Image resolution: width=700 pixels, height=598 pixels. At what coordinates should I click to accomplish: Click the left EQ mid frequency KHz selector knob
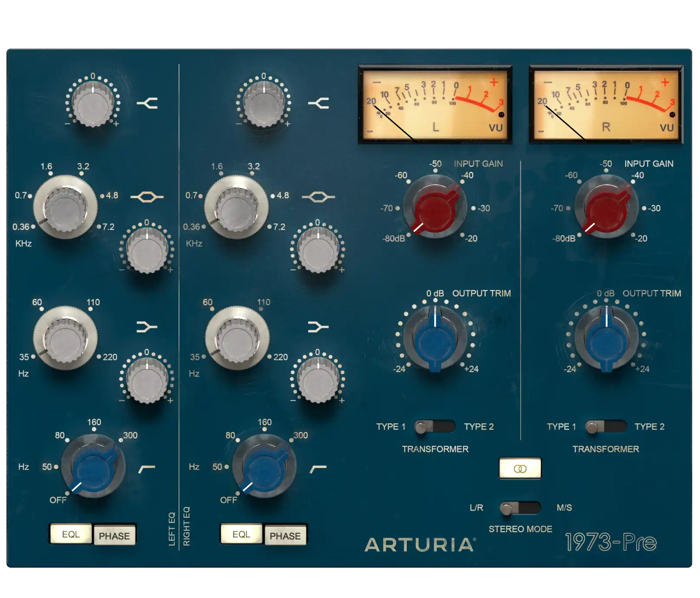(65, 208)
